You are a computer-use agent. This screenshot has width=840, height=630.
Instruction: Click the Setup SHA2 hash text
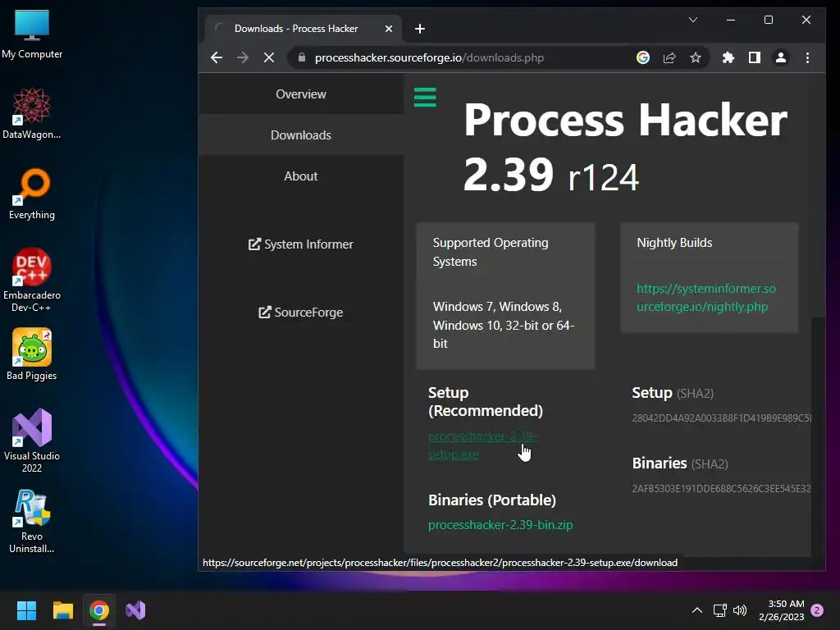pos(722,418)
